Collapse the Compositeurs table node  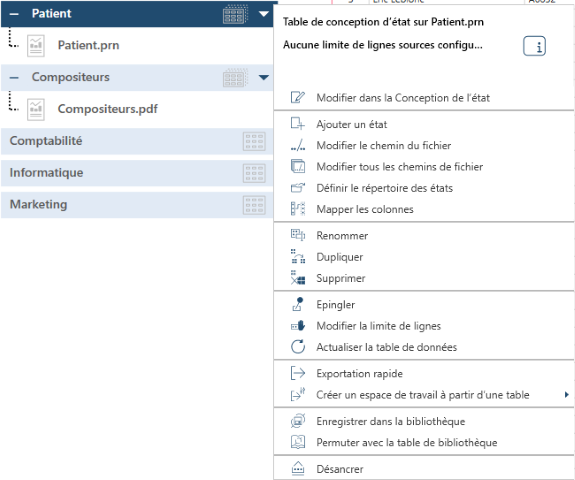pyautogui.click(x=14, y=77)
